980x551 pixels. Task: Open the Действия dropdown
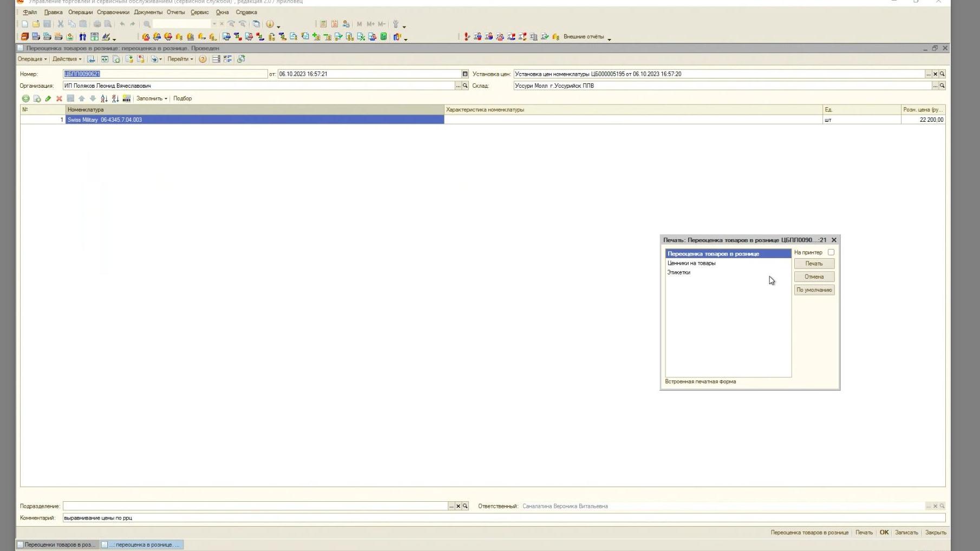point(67,59)
